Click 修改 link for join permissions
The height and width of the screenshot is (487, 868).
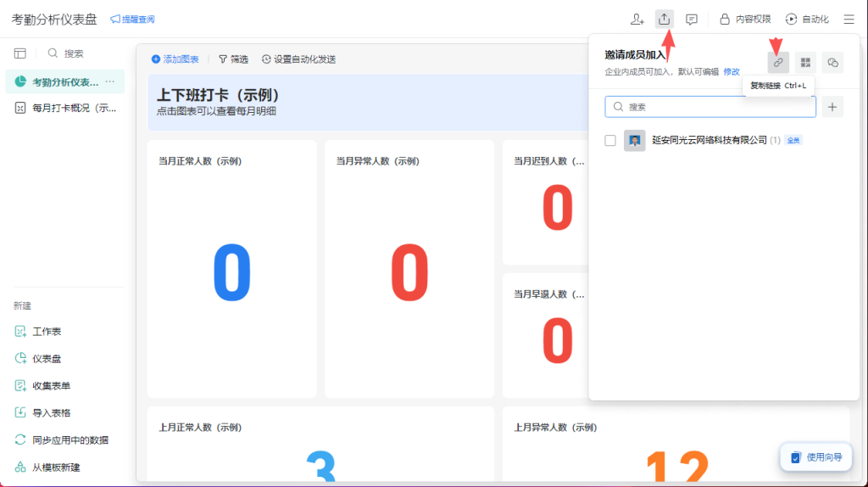tap(732, 72)
